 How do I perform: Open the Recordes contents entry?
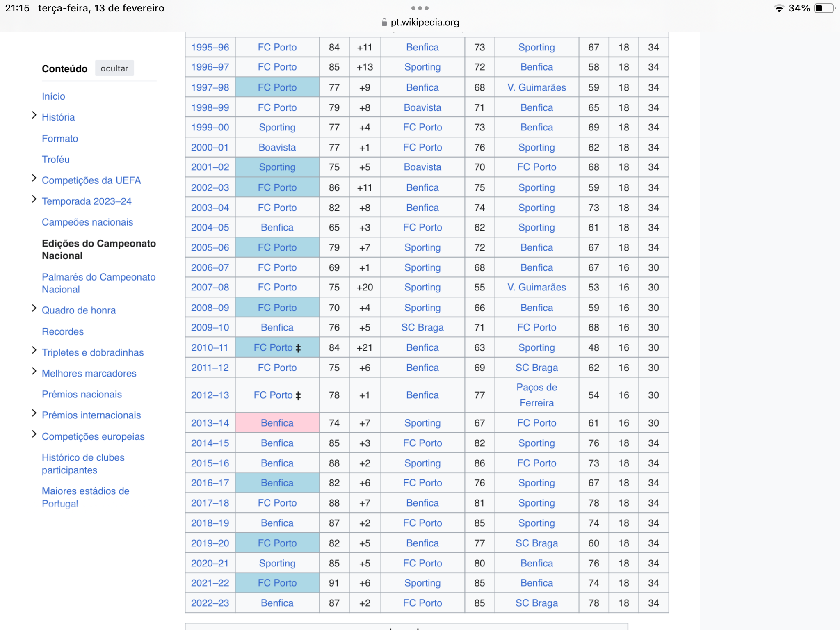coord(63,331)
